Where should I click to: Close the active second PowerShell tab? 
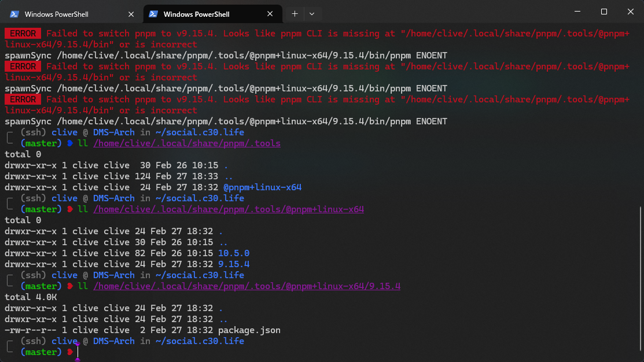coord(270,14)
